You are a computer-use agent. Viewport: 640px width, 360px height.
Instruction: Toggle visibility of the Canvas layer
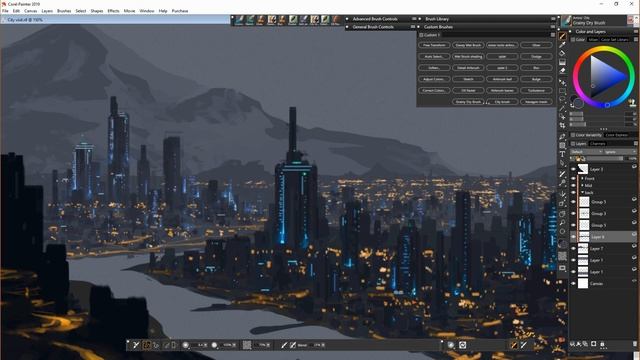pyautogui.click(x=573, y=284)
